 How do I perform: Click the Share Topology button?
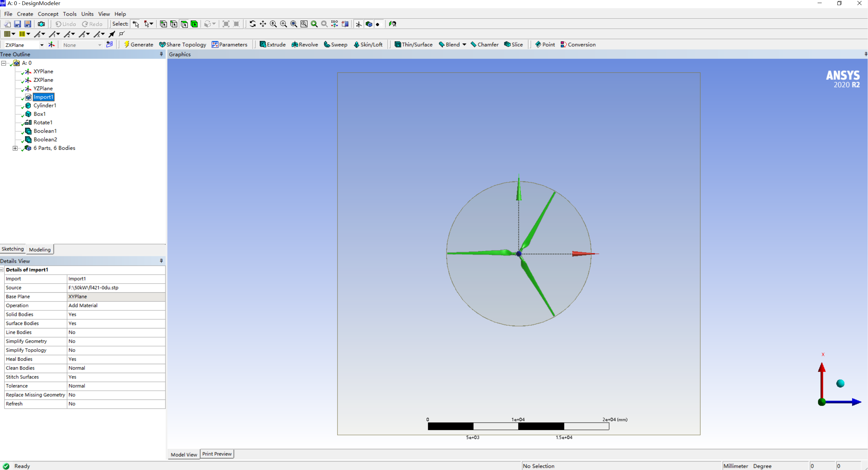coord(183,45)
